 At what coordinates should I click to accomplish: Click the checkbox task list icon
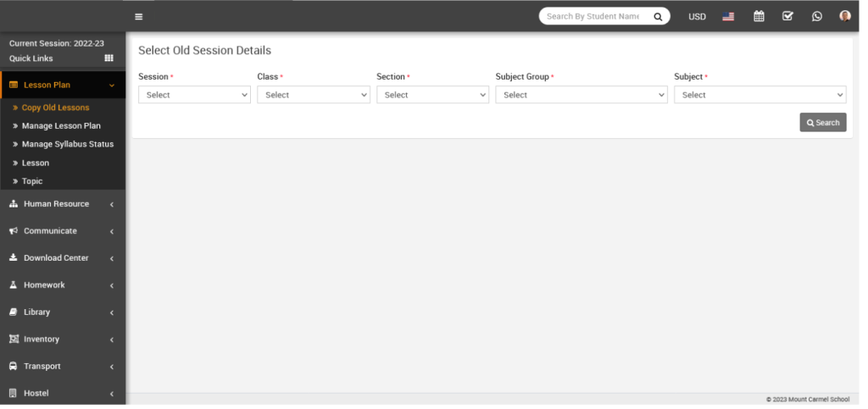click(787, 16)
